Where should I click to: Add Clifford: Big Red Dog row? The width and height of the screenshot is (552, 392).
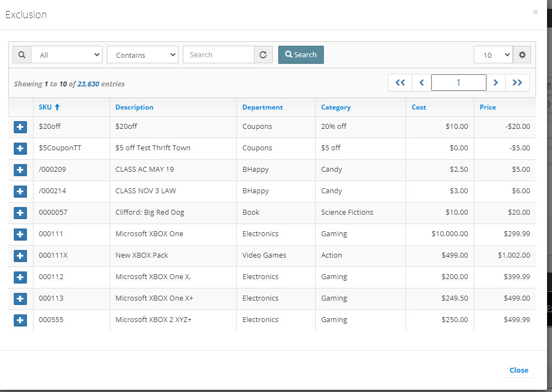pyautogui.click(x=20, y=213)
